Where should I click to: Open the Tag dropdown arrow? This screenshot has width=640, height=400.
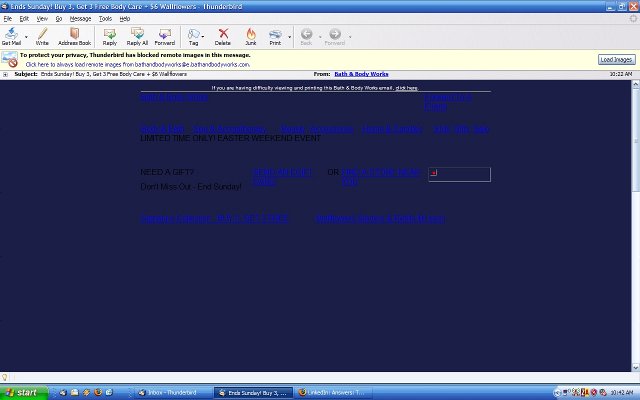203,37
